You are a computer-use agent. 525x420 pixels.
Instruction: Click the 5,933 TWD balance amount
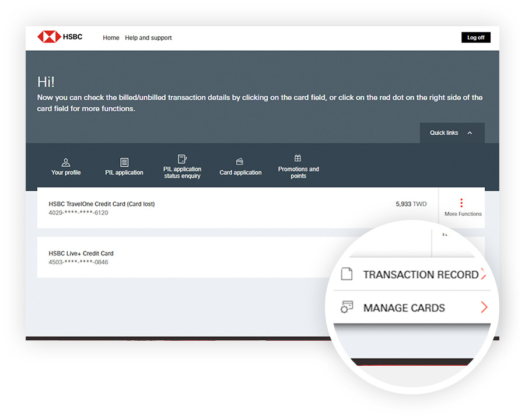(x=411, y=204)
